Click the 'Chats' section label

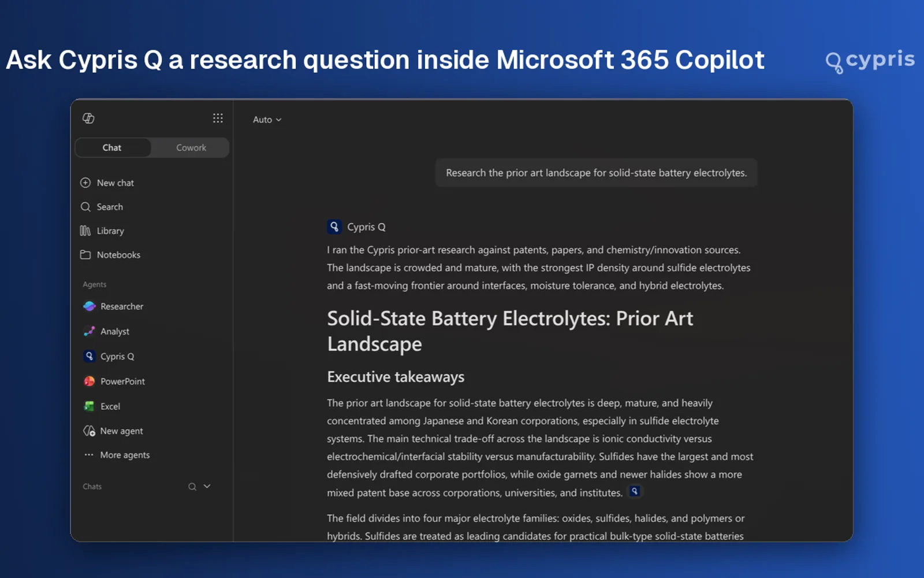[x=92, y=487]
